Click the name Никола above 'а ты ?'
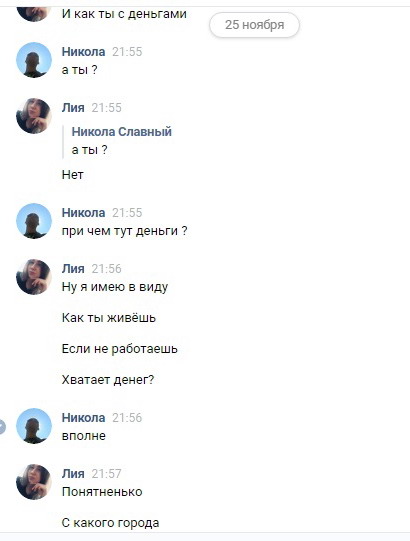The image size is (410, 541). [83, 51]
